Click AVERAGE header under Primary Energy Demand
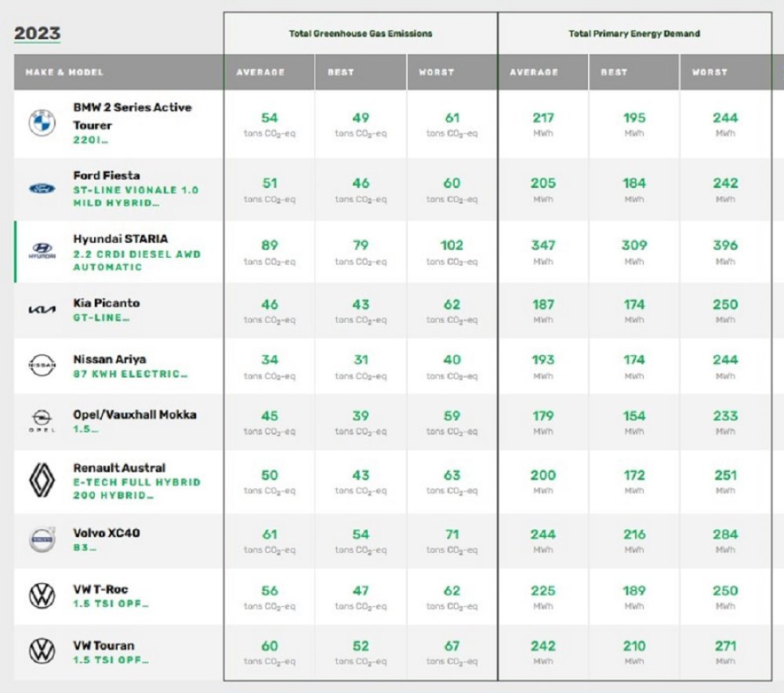 pos(533,72)
